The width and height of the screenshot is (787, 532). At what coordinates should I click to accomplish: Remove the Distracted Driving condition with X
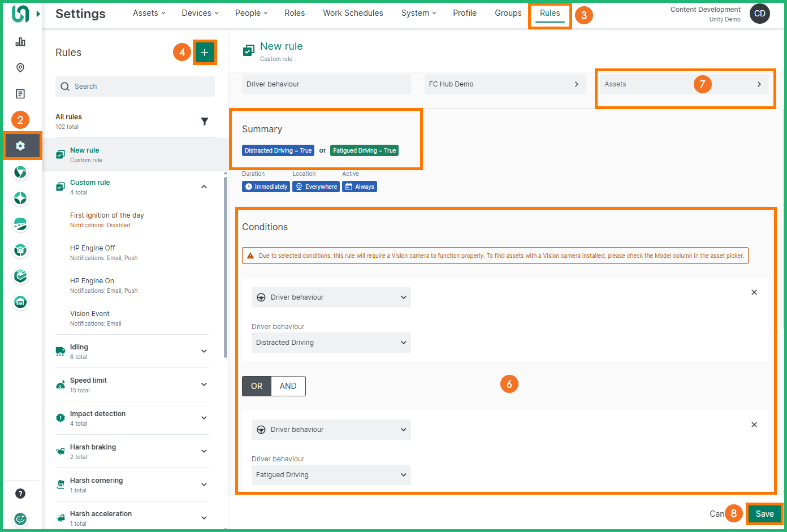754,292
